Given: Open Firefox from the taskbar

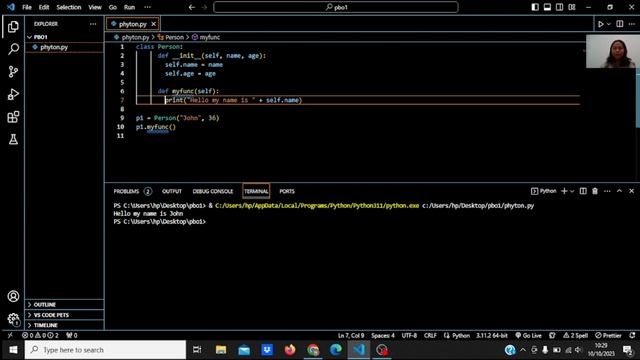Looking at the screenshot, I should click(290, 350).
